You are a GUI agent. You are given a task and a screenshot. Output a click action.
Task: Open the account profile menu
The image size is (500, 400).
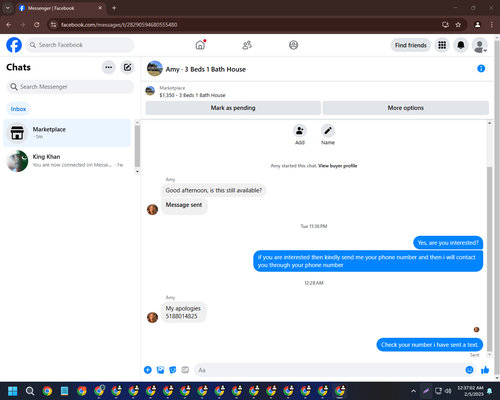pos(480,45)
